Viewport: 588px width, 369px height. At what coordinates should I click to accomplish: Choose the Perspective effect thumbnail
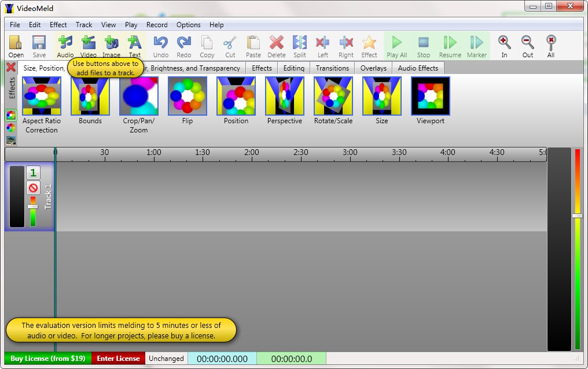tap(285, 101)
